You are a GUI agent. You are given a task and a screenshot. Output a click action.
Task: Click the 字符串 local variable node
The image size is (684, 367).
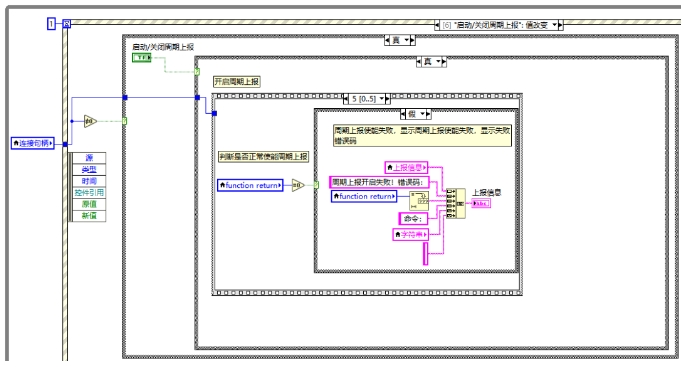pos(410,234)
